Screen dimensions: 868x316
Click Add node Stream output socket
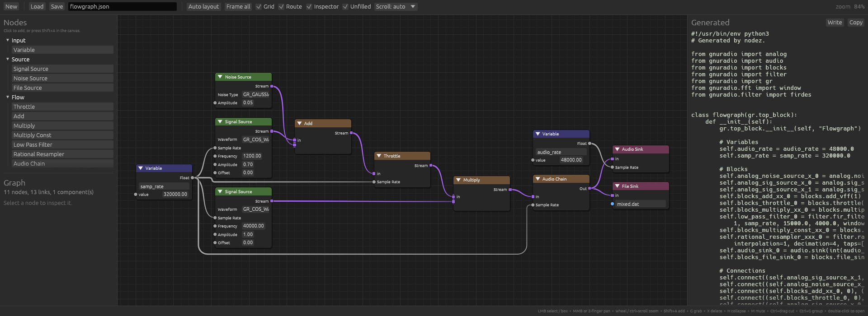[x=351, y=133]
